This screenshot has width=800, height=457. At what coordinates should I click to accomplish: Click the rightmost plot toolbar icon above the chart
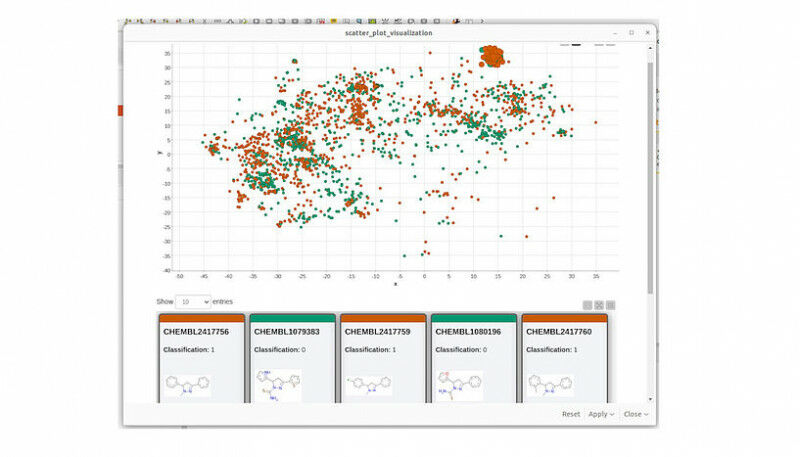(610, 45)
